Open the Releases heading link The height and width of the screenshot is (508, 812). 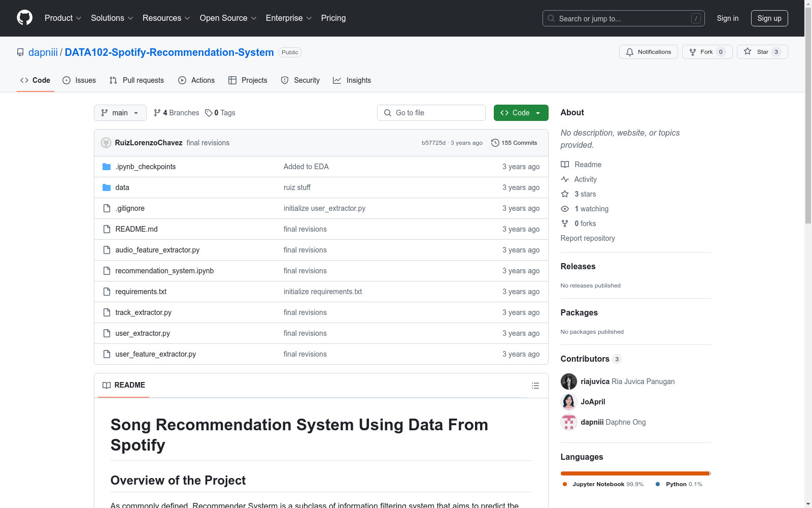point(578,266)
